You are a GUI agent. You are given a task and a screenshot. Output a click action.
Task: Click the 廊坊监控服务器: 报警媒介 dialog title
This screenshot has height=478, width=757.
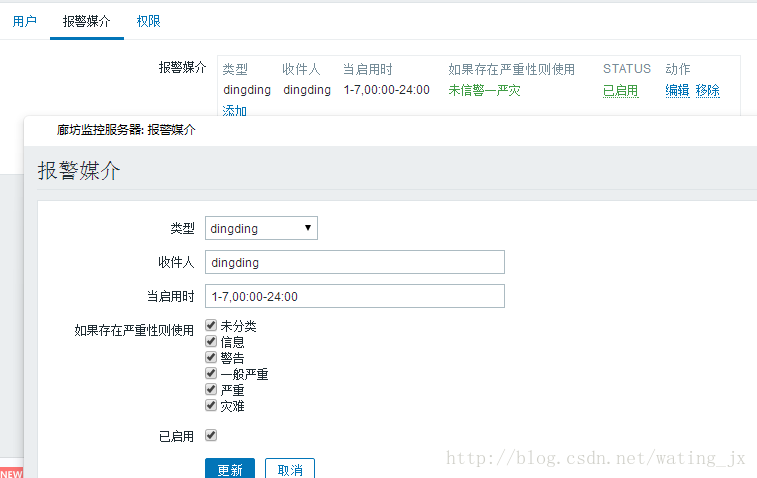pyautogui.click(x=126, y=129)
